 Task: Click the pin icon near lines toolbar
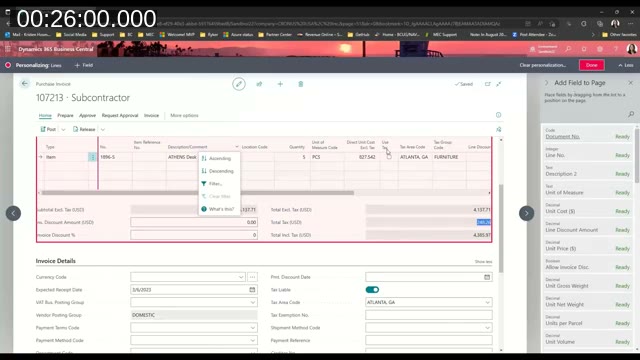coord(498,129)
